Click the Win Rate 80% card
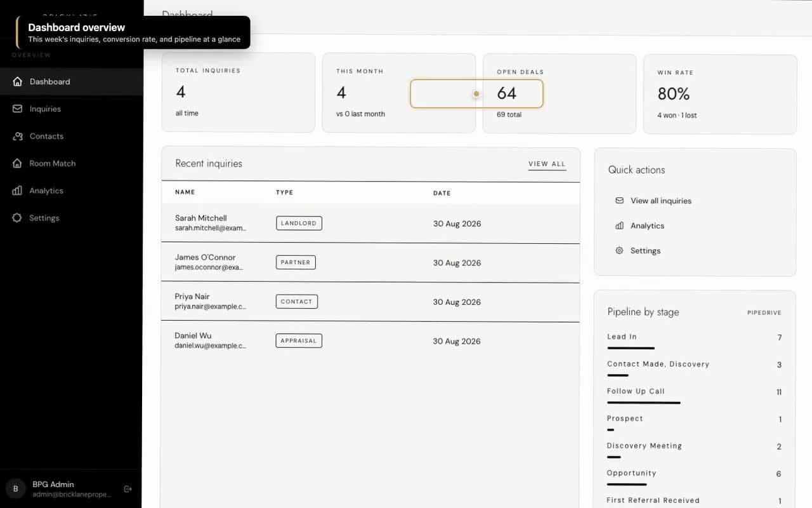Image resolution: width=812 pixels, height=508 pixels. click(720, 94)
